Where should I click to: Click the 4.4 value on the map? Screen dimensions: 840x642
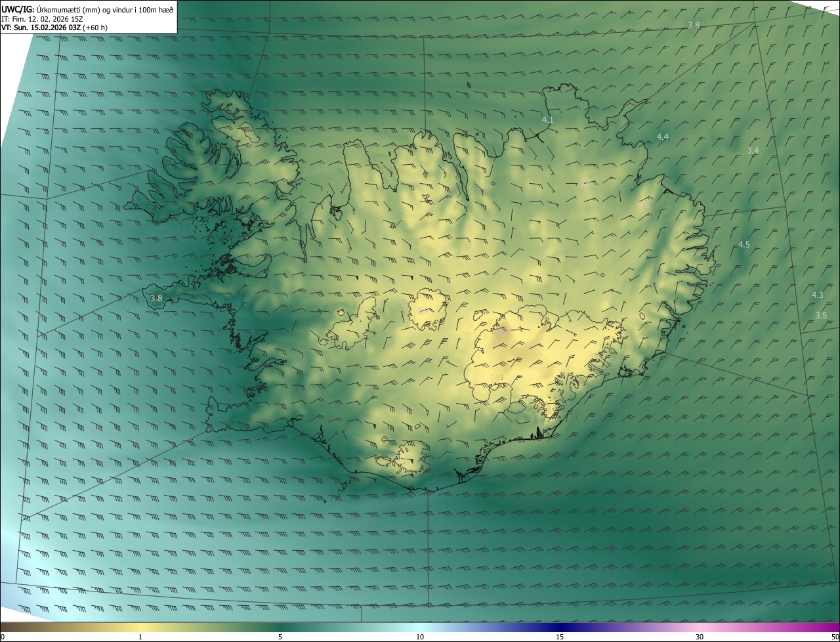click(x=663, y=137)
